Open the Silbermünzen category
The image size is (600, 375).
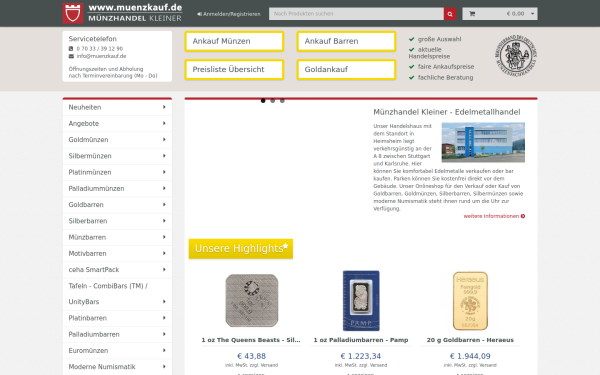117,156
